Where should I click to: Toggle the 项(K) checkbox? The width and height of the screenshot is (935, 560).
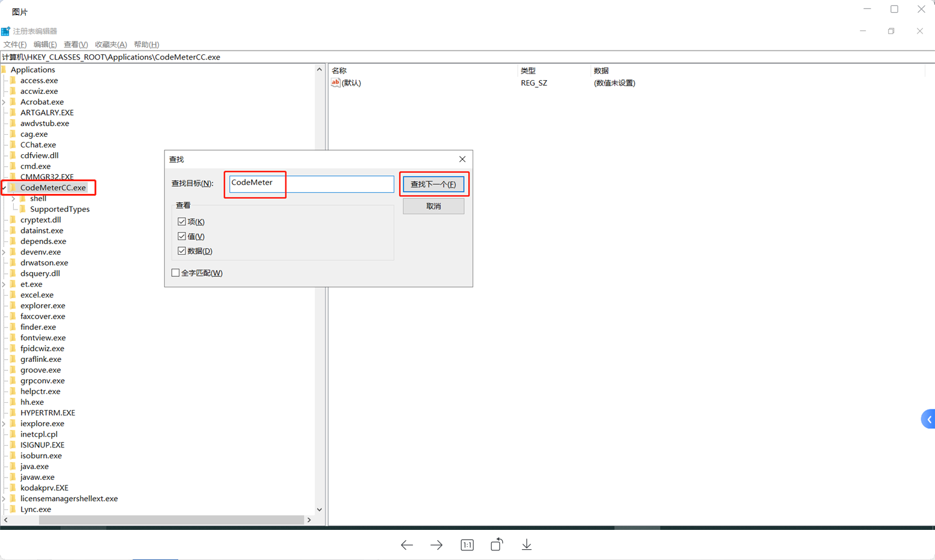[x=182, y=222]
